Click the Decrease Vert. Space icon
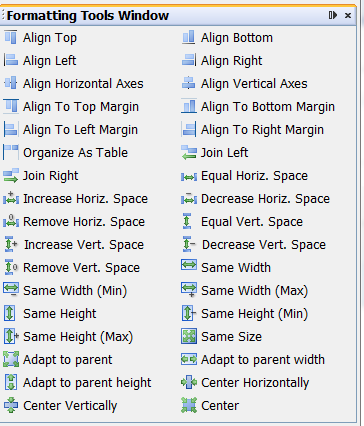Screen dimensions: 364x426 189,244
